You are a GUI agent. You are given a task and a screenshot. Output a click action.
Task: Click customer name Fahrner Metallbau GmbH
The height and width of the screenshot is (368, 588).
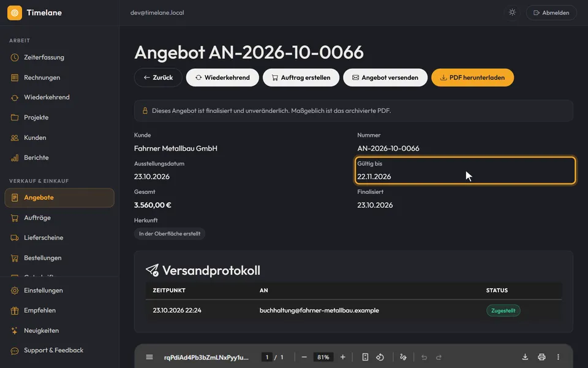click(176, 148)
